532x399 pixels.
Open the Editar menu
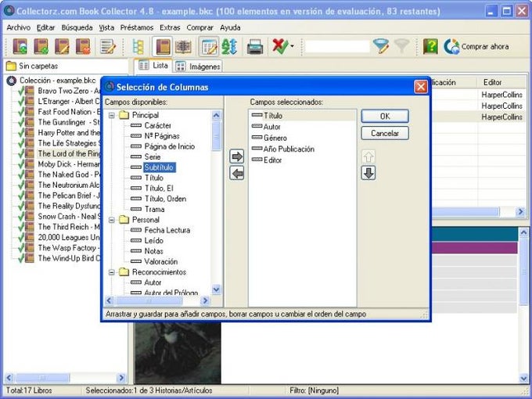(46, 27)
